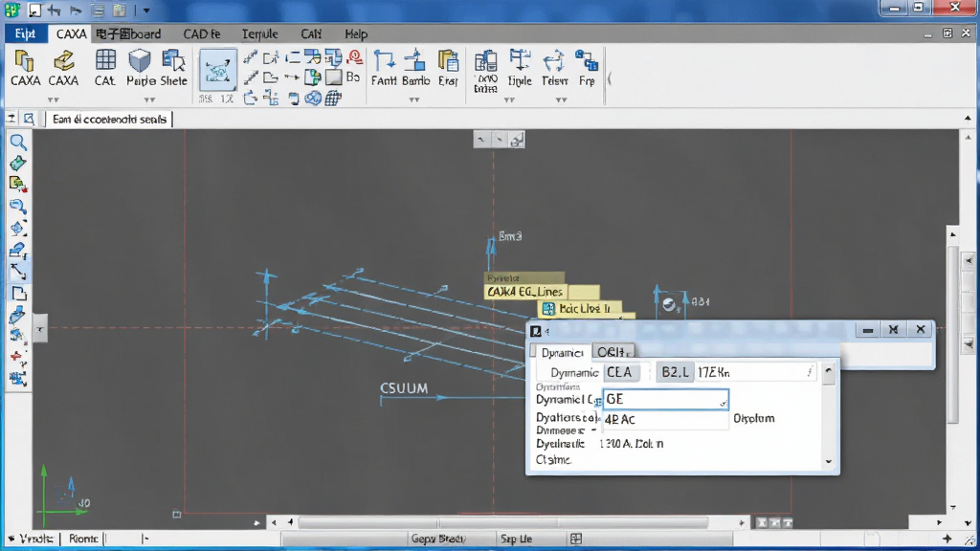Select the large highlighted sketch tool button

(217, 70)
